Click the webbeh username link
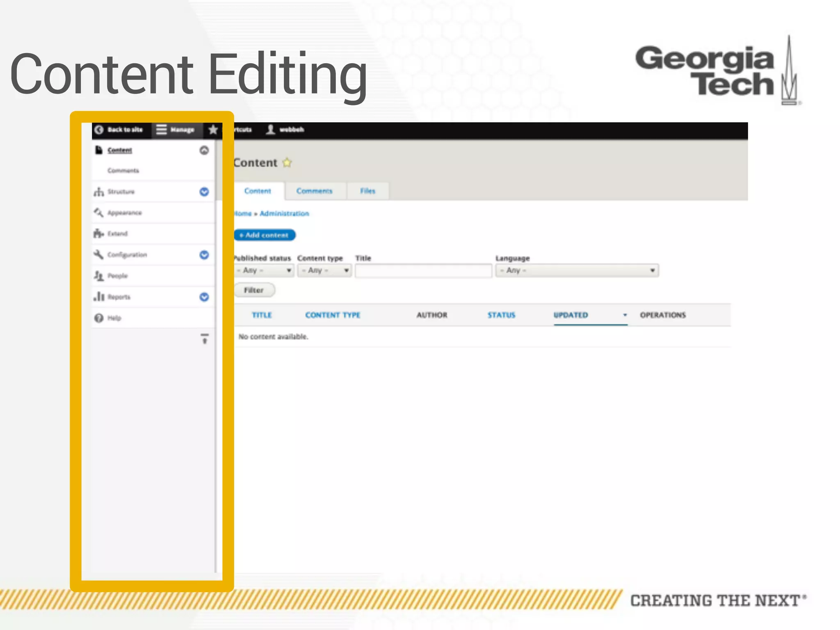This screenshot has height=630, width=840. tap(292, 130)
